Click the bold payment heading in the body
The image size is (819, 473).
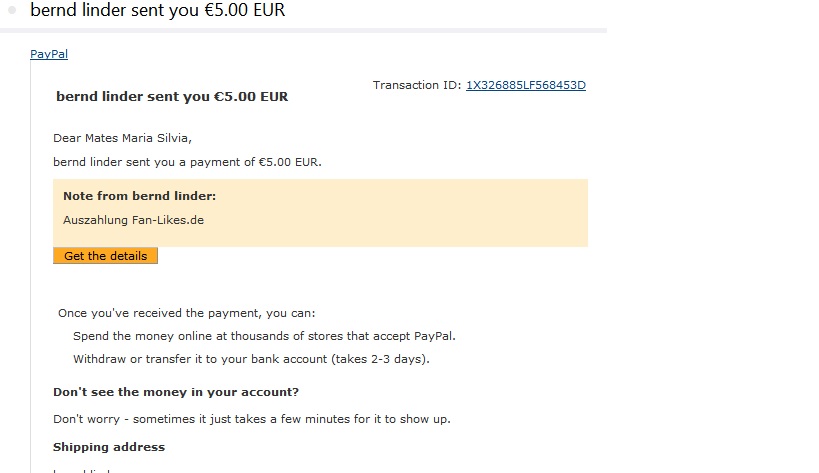172,97
